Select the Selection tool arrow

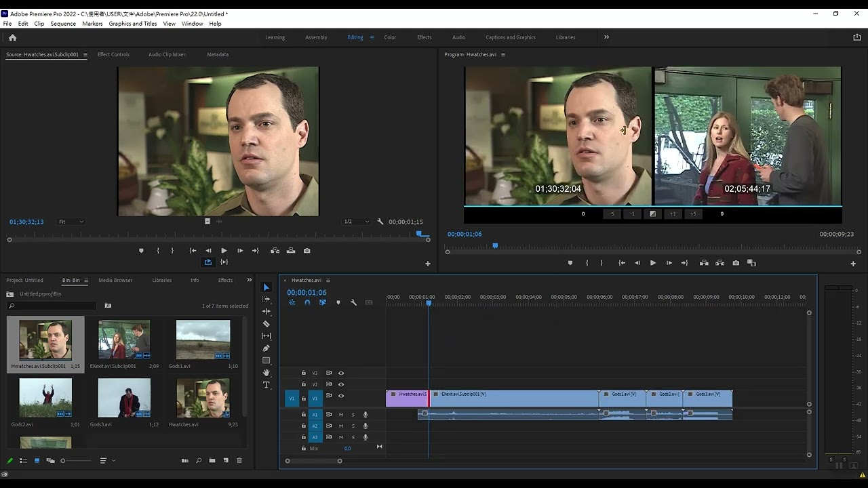click(x=266, y=287)
